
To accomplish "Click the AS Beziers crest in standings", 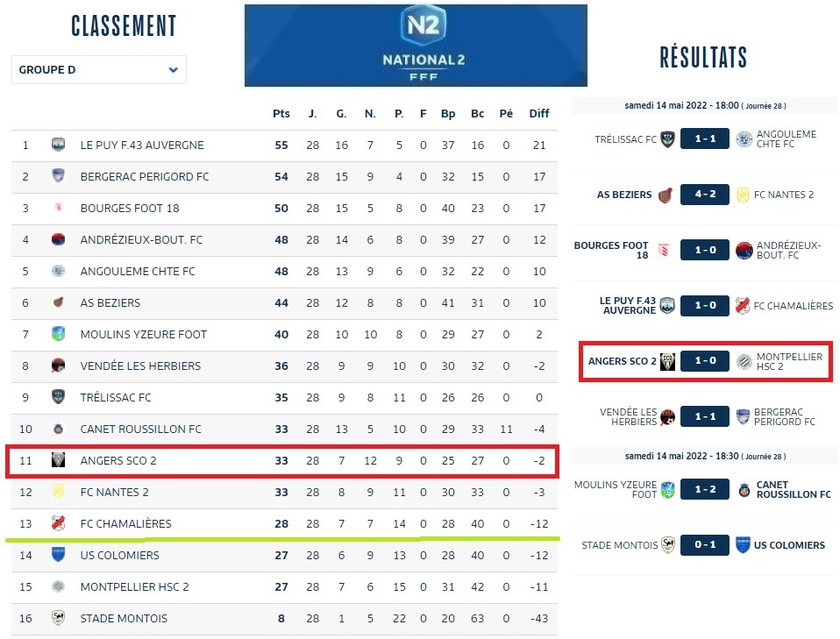I will (x=59, y=303).
